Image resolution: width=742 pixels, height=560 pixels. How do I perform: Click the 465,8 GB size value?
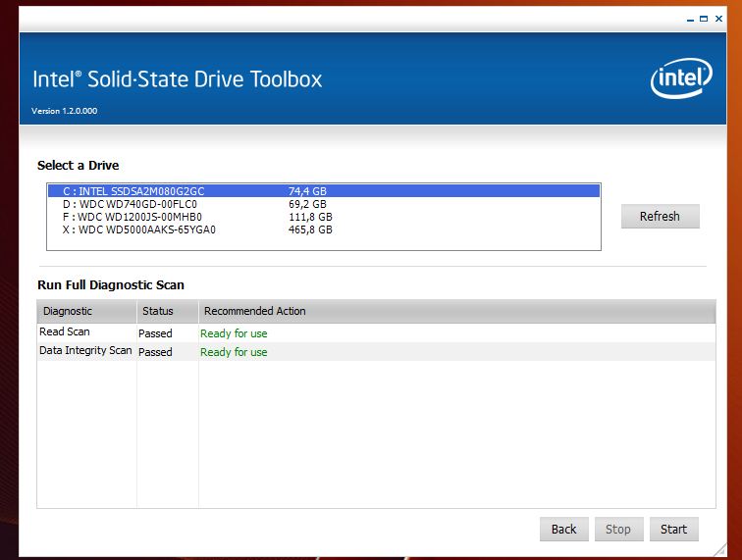tap(310, 229)
